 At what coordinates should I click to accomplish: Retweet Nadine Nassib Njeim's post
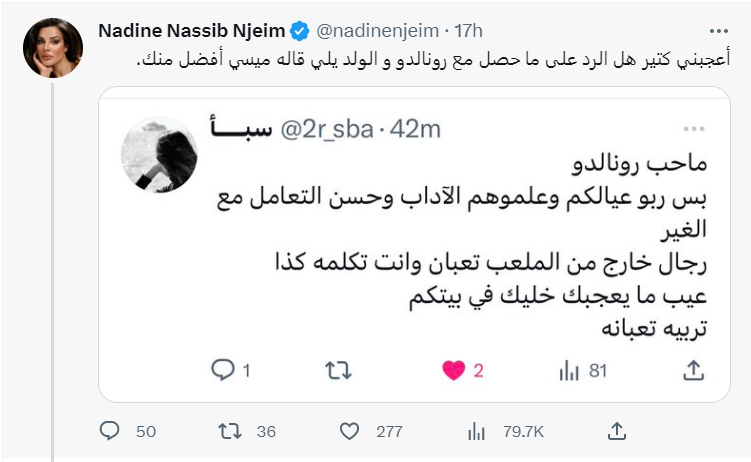pos(230,431)
